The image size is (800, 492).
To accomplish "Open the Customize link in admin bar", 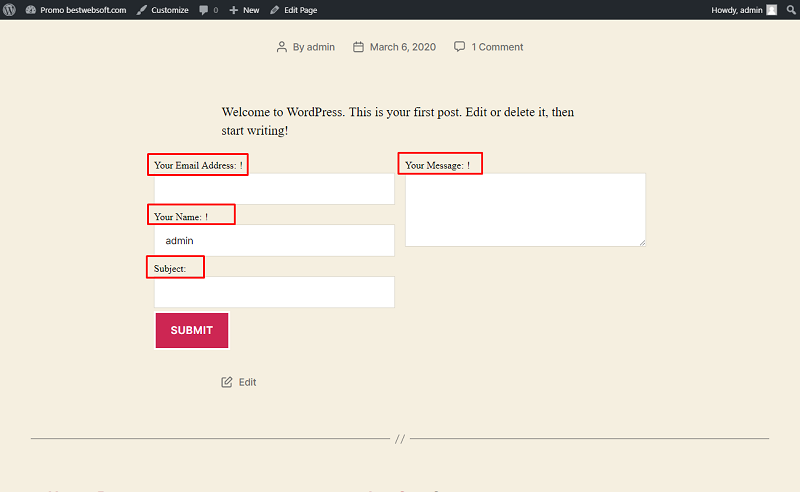I will 162,10.
